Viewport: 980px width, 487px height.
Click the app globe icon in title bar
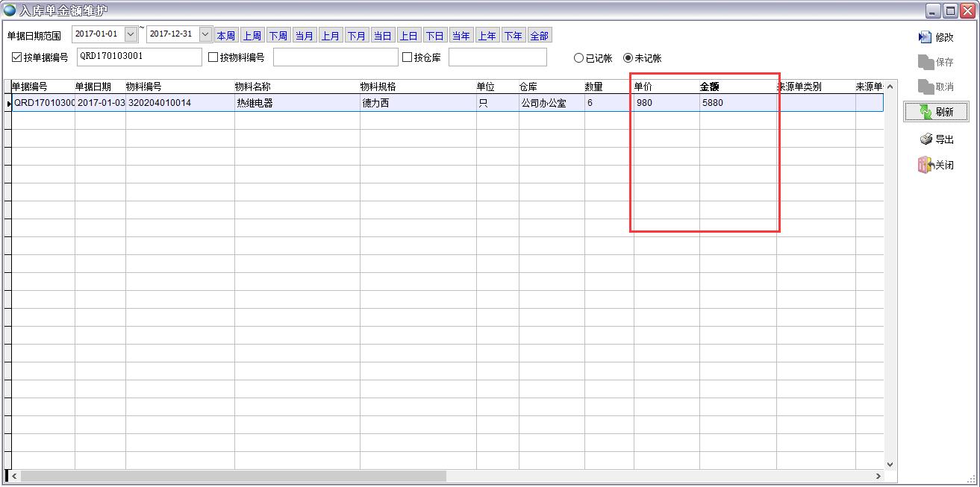pos(10,10)
